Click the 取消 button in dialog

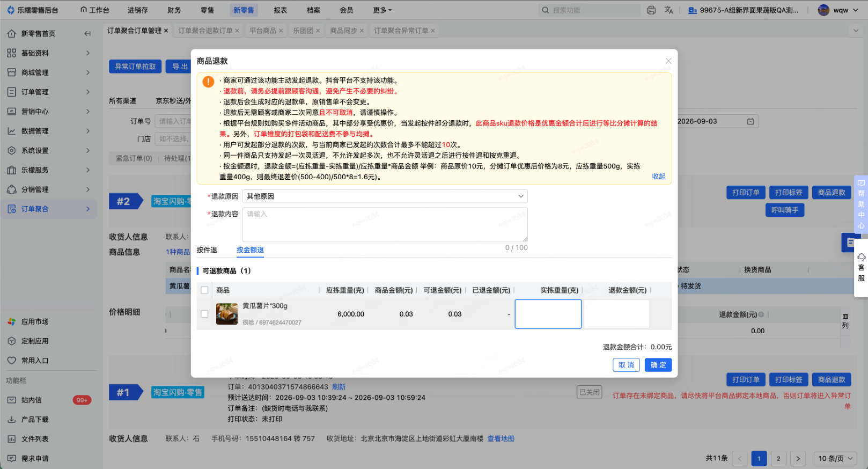(x=626, y=365)
